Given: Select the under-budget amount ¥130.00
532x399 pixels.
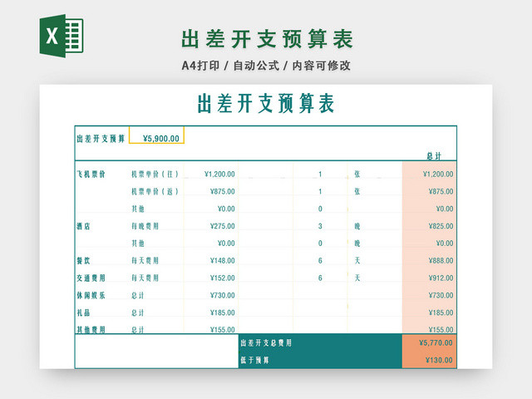Looking at the screenshot, I should click(x=439, y=360).
